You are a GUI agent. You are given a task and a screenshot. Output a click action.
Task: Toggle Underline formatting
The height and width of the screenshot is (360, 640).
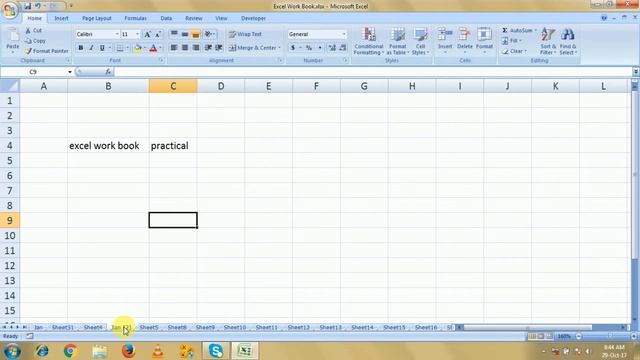pos(102,48)
